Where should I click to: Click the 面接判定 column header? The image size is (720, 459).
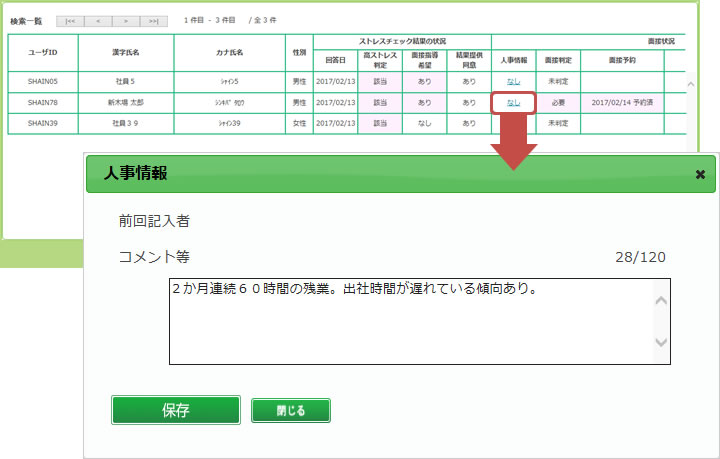click(x=558, y=60)
